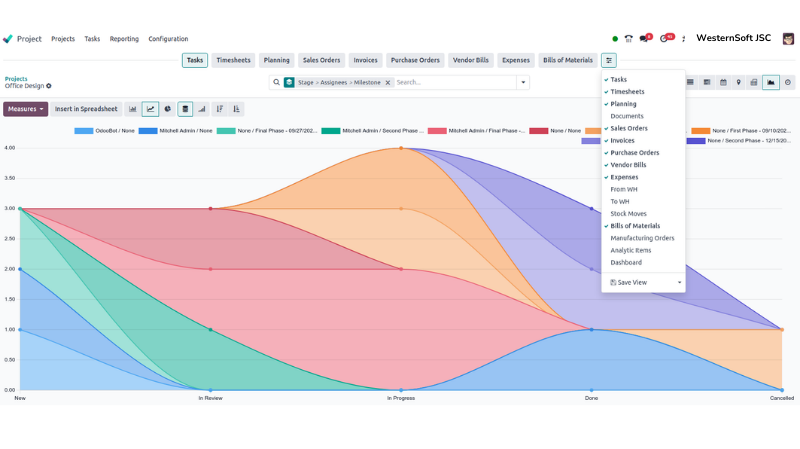Click Insert in Spreadsheet button
The height and width of the screenshot is (449, 800).
86,109
